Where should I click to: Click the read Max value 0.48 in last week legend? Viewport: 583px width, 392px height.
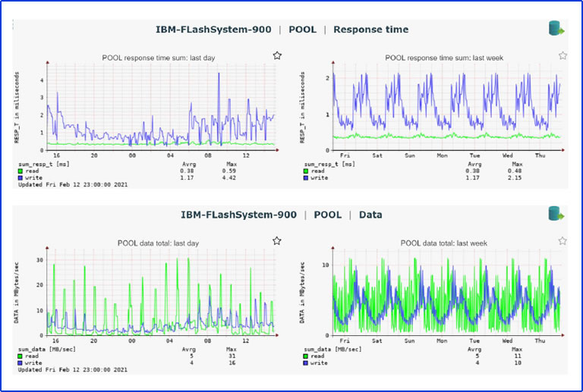(x=515, y=171)
